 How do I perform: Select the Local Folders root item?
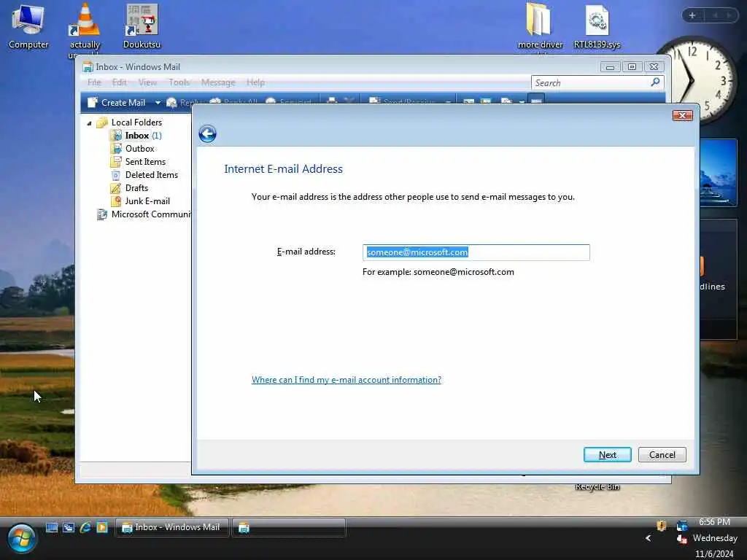130,122
